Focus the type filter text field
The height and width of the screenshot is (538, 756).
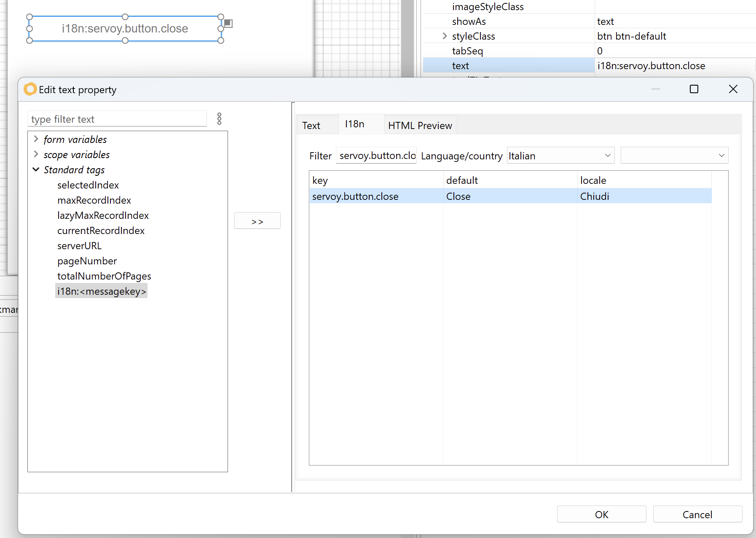click(117, 119)
